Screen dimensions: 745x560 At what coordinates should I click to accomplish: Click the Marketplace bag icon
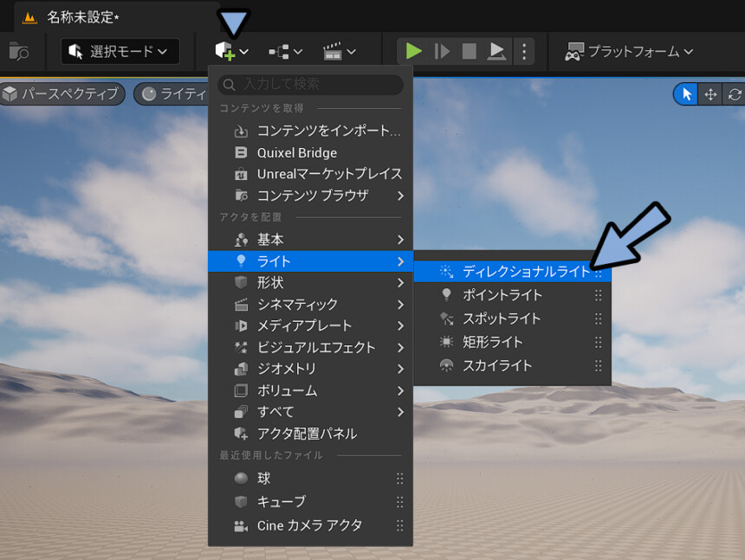pyautogui.click(x=241, y=174)
